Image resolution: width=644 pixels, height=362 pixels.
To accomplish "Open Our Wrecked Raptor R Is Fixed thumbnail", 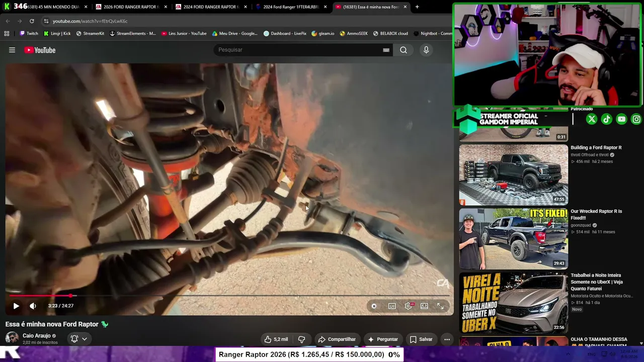I will coord(513,239).
